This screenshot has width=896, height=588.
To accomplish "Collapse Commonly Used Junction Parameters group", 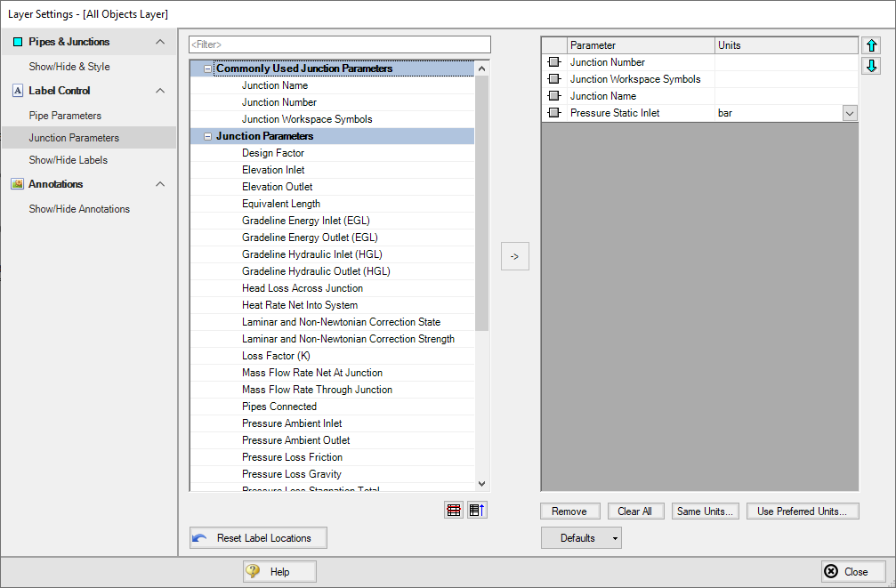I will point(208,68).
